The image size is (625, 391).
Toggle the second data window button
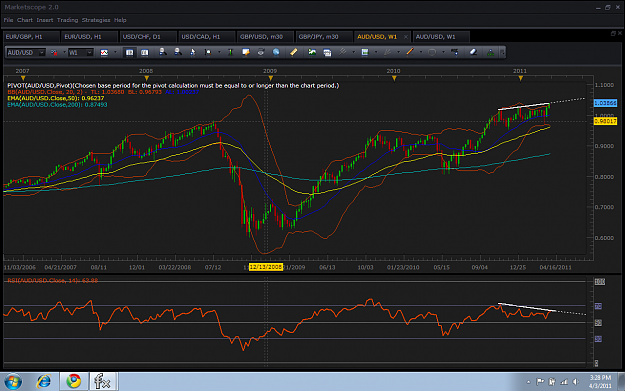144,52
